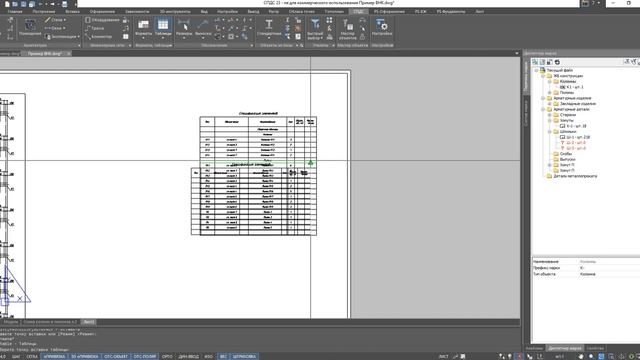Open dropdown arrow under Таблицы
640x360 pixels.
click(163, 38)
